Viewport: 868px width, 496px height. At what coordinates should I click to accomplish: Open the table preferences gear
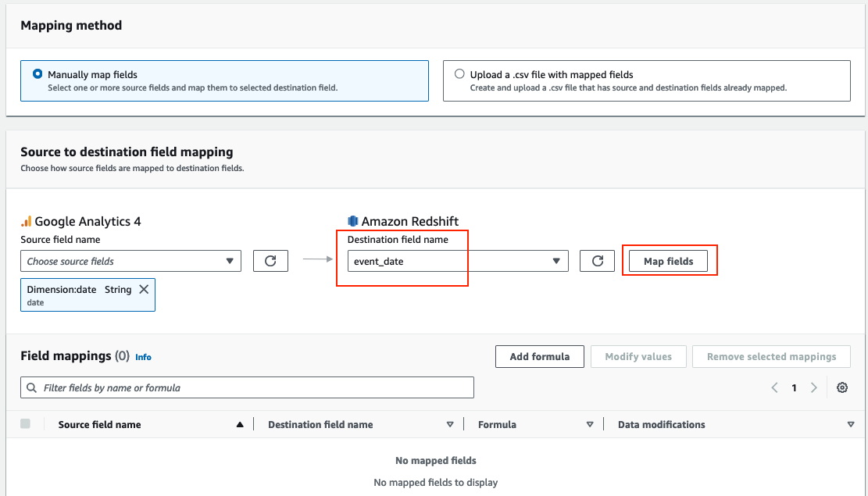pos(842,387)
